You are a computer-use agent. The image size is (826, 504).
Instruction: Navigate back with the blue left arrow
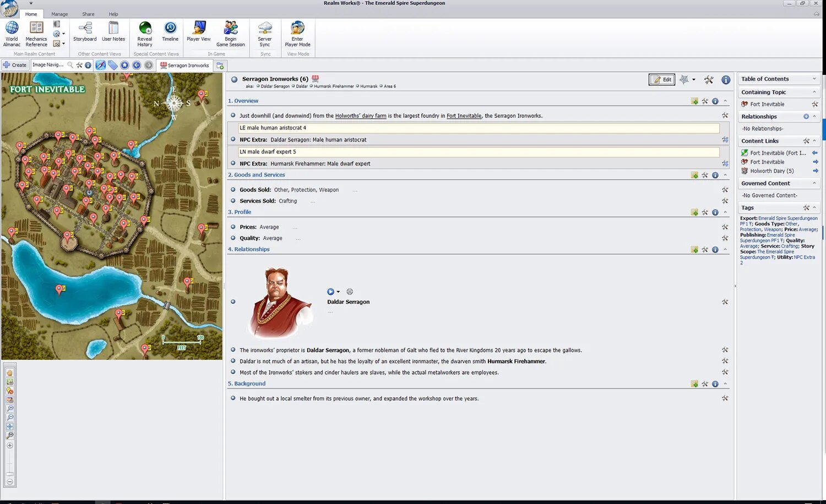(x=137, y=65)
